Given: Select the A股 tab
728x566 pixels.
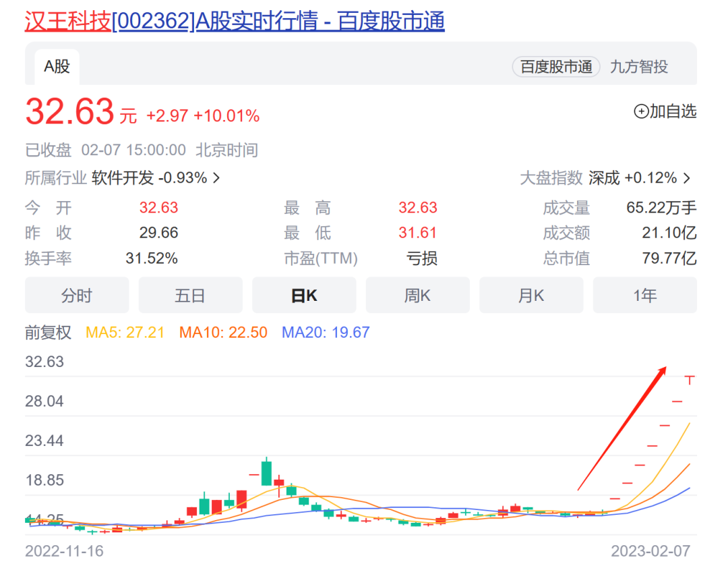Looking at the screenshot, I should point(57,67).
